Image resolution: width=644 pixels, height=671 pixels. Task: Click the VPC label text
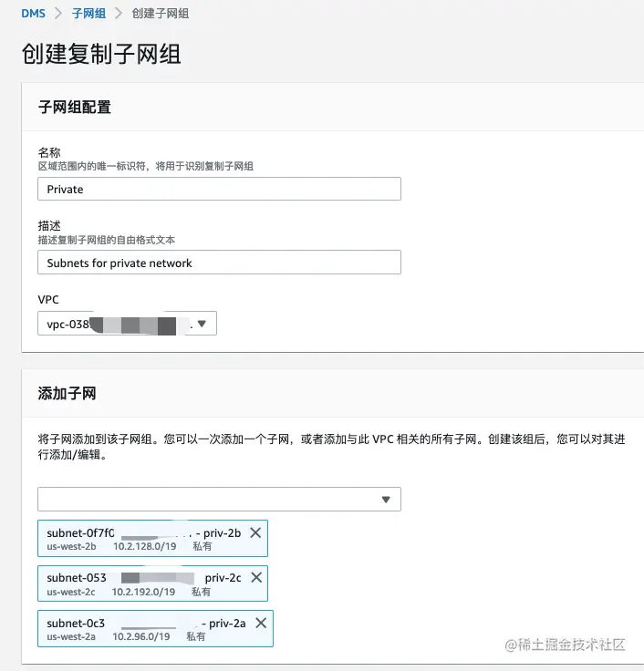48,299
